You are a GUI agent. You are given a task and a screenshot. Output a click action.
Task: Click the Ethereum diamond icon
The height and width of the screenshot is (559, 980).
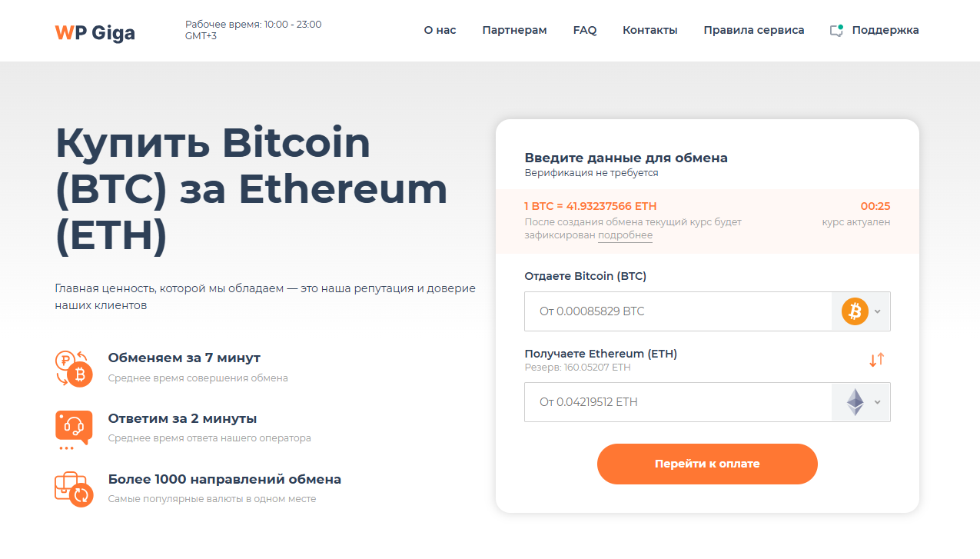(x=855, y=402)
